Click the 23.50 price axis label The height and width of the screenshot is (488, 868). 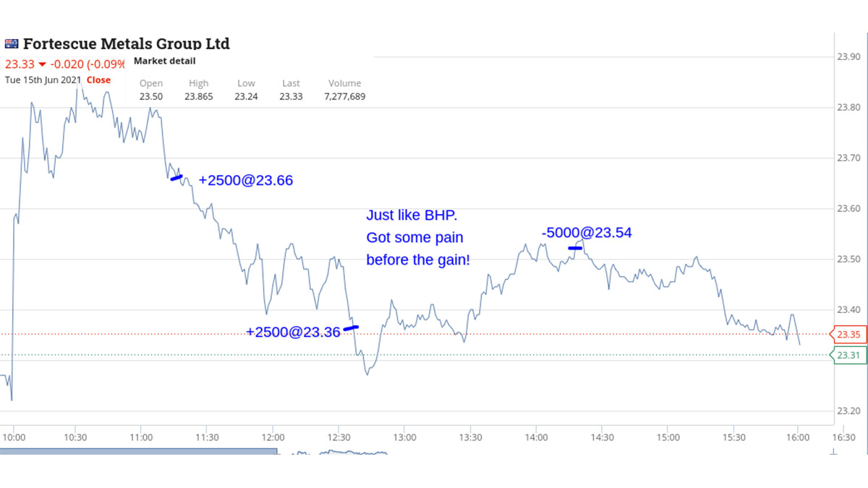848,260
